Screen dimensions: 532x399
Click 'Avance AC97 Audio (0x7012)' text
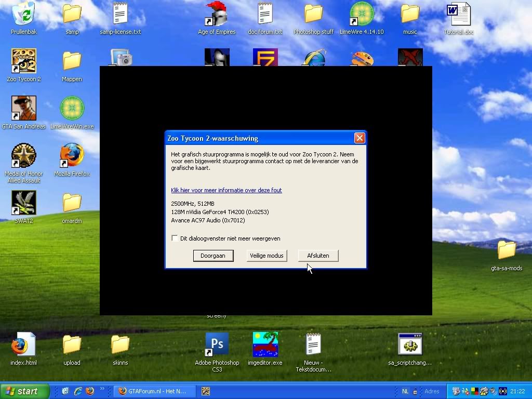coord(208,220)
